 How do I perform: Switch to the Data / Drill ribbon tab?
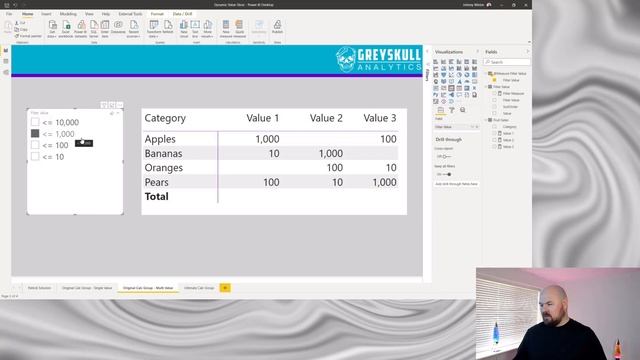(182, 14)
